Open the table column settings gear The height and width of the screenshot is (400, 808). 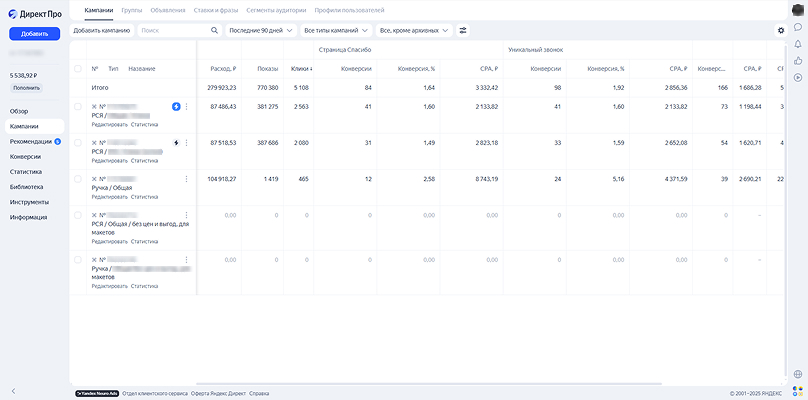pyautogui.click(x=781, y=30)
